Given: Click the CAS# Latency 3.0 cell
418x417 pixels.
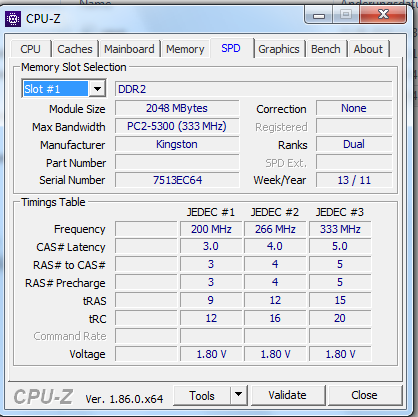Looking at the screenshot, I should click(x=211, y=246).
